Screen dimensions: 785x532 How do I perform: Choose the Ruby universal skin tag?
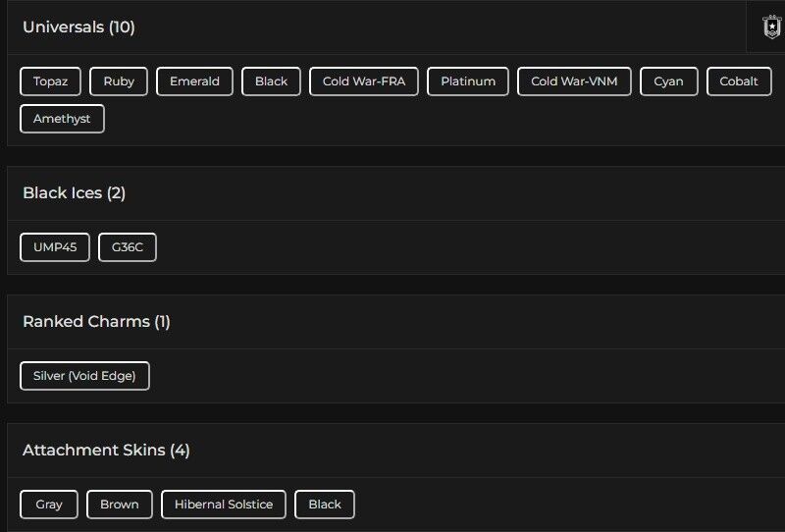click(x=119, y=81)
